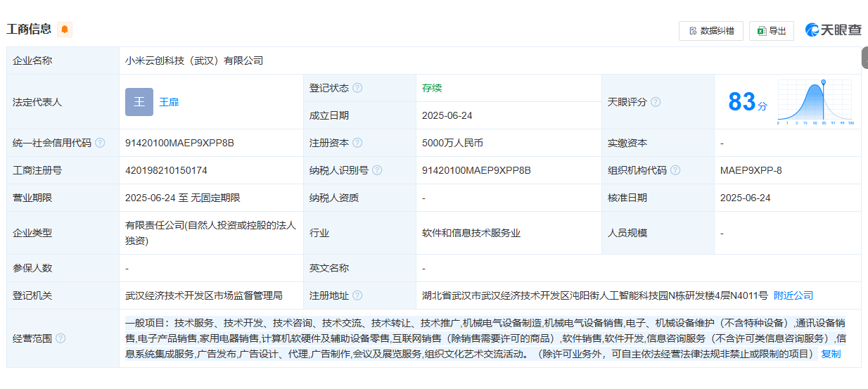868x389 pixels.
Task: Click help icon beside 组织机构代码
Action: [675, 170]
